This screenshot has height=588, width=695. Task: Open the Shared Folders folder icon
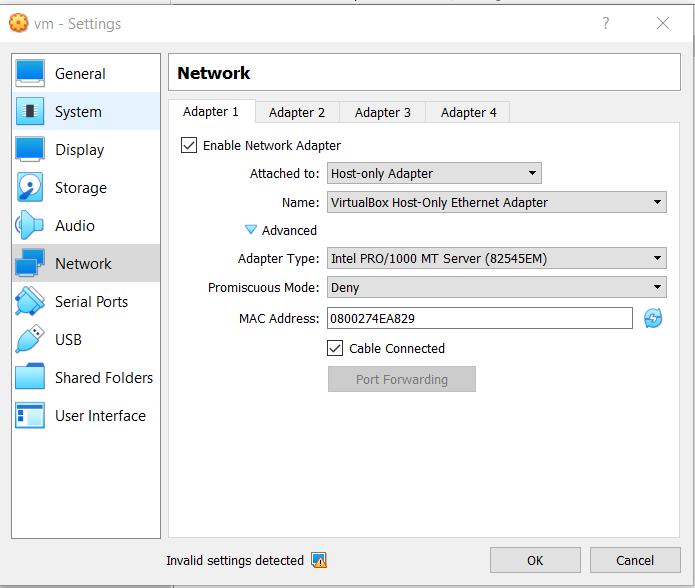coord(30,377)
